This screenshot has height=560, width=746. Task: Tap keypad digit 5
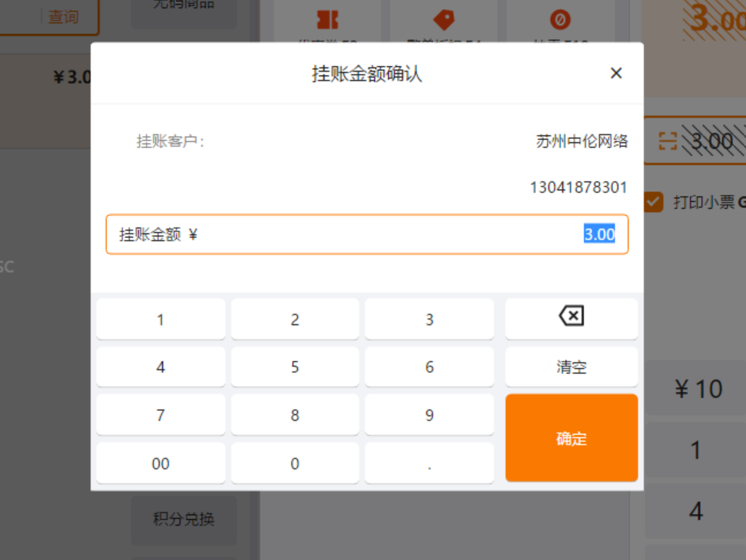pyautogui.click(x=295, y=367)
